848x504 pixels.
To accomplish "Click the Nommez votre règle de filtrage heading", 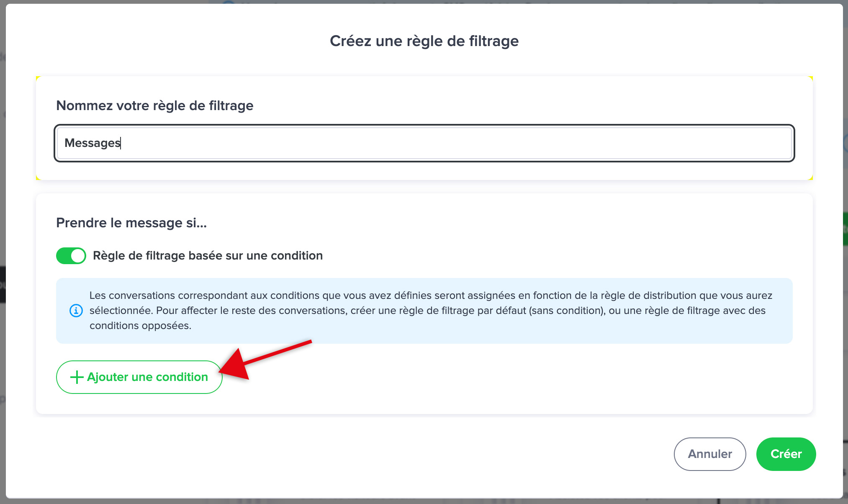I will (155, 105).
